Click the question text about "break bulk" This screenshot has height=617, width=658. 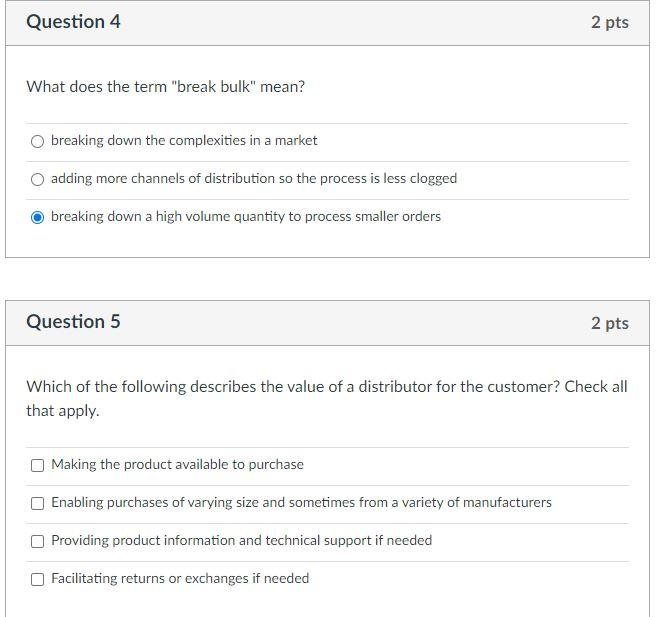pyautogui.click(x=165, y=87)
